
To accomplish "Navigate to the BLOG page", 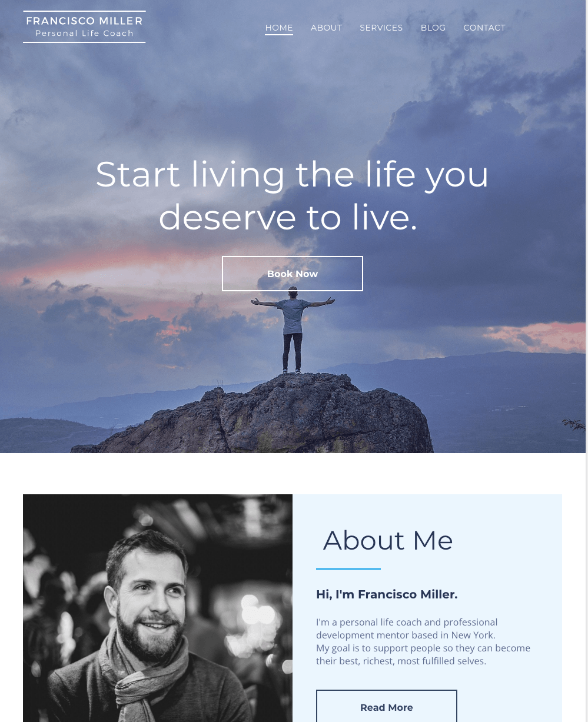I will pos(433,28).
